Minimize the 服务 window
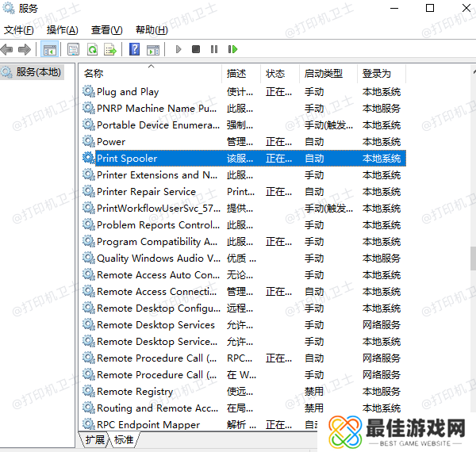This screenshot has width=476, height=452. (394, 8)
